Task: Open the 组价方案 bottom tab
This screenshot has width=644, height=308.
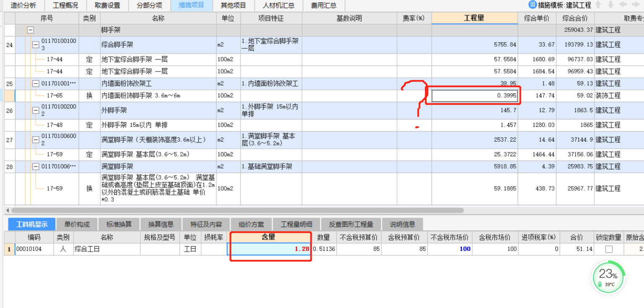Action: [251, 224]
